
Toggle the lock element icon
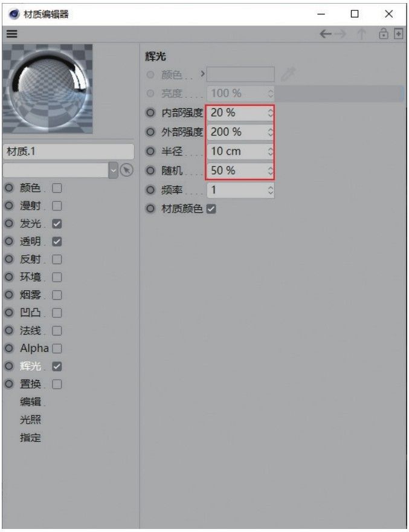point(383,34)
